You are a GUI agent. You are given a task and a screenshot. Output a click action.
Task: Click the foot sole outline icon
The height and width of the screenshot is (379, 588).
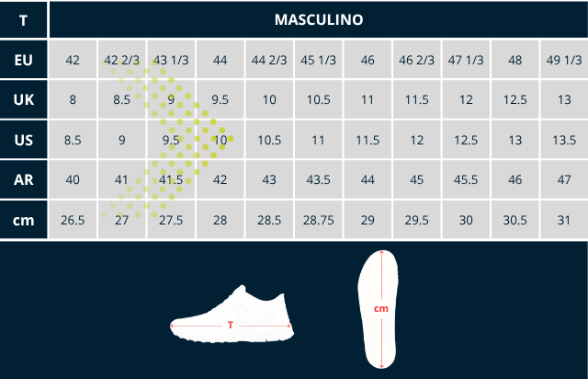coord(380,309)
